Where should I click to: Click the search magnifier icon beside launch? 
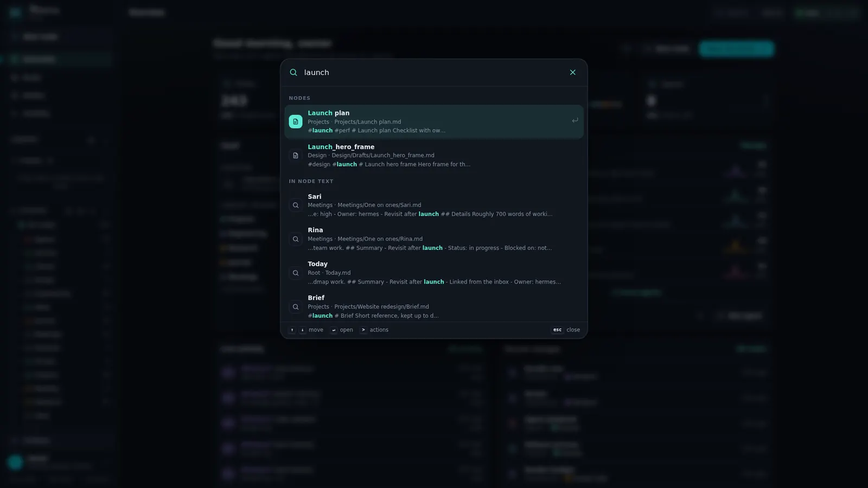point(293,73)
